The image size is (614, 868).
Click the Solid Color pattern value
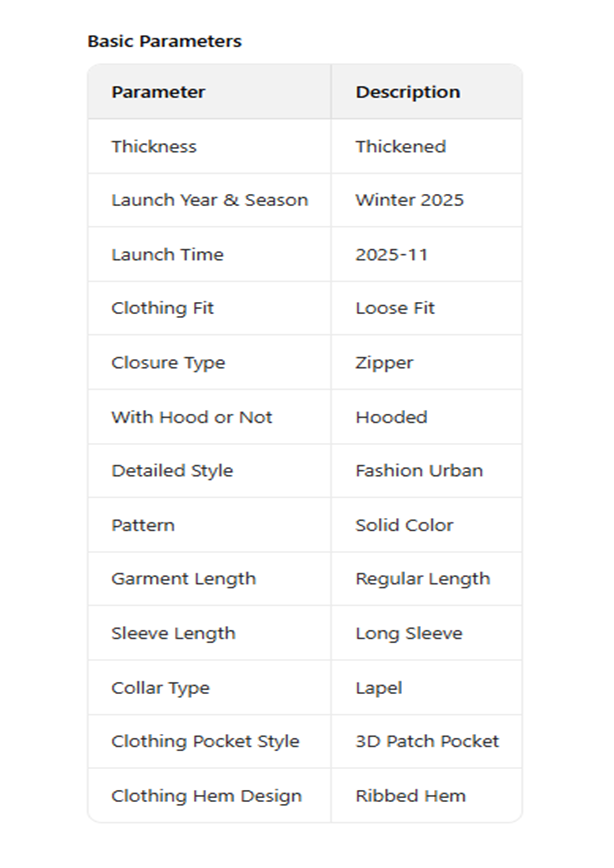click(x=404, y=525)
